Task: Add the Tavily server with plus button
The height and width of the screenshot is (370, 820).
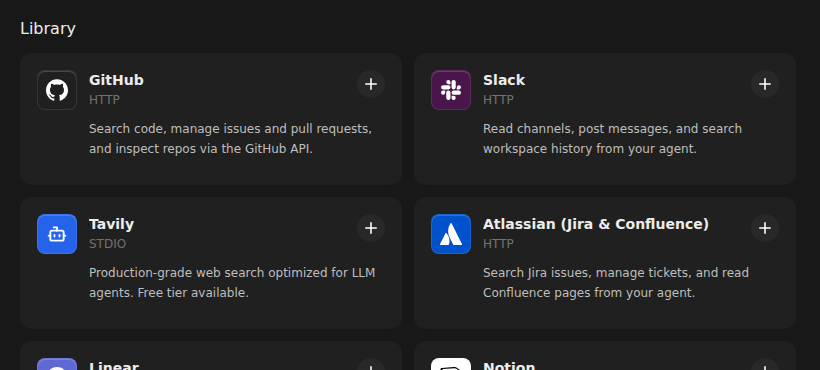Action: [x=371, y=228]
